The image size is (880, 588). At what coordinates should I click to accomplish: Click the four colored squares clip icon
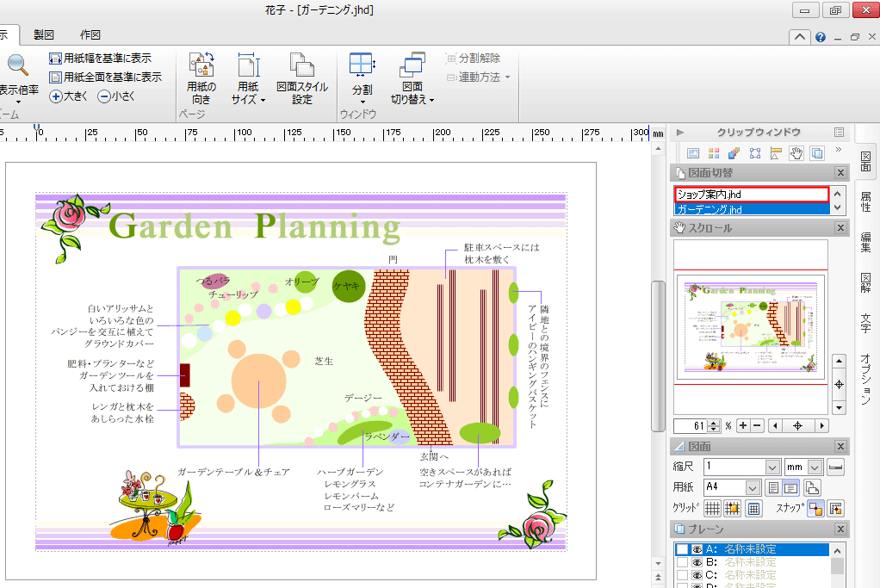point(714,152)
